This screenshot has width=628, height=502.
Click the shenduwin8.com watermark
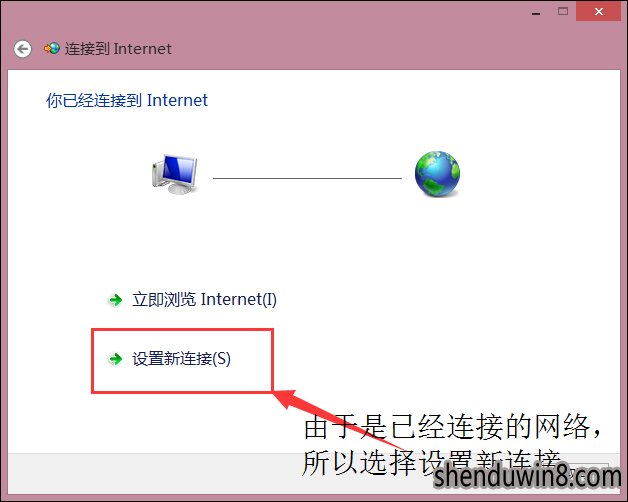[x=528, y=478]
